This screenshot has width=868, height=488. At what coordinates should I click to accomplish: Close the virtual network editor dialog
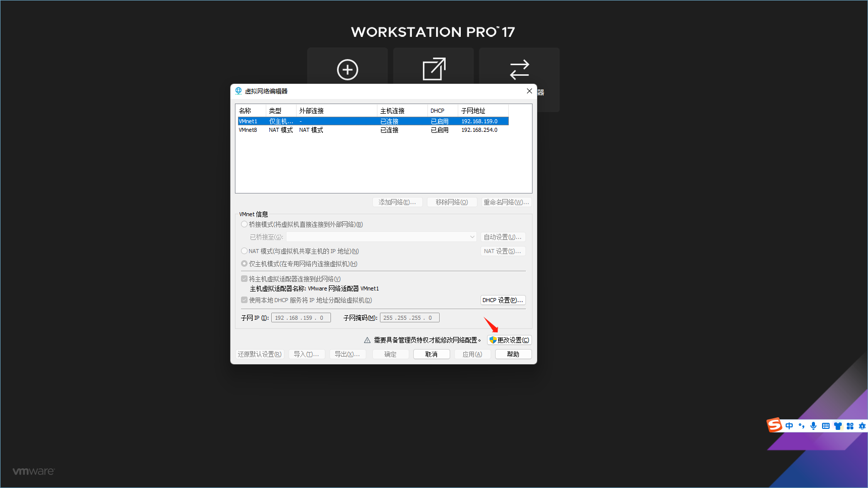tap(529, 91)
